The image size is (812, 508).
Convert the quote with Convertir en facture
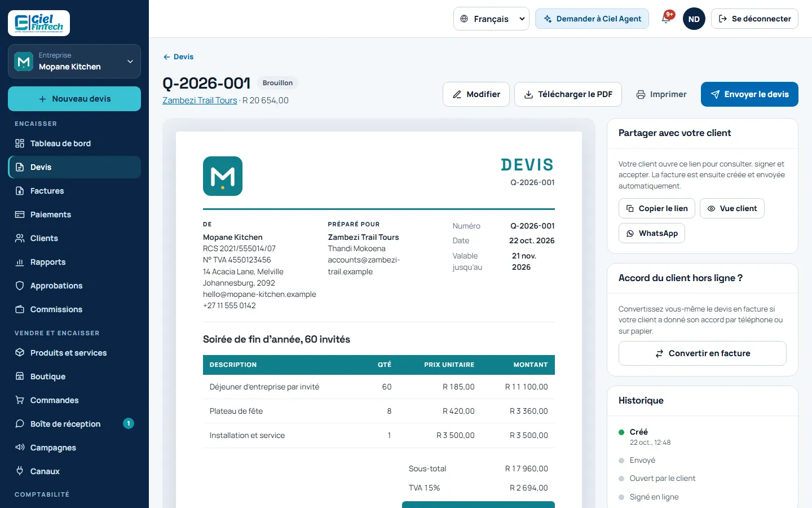[703, 353]
